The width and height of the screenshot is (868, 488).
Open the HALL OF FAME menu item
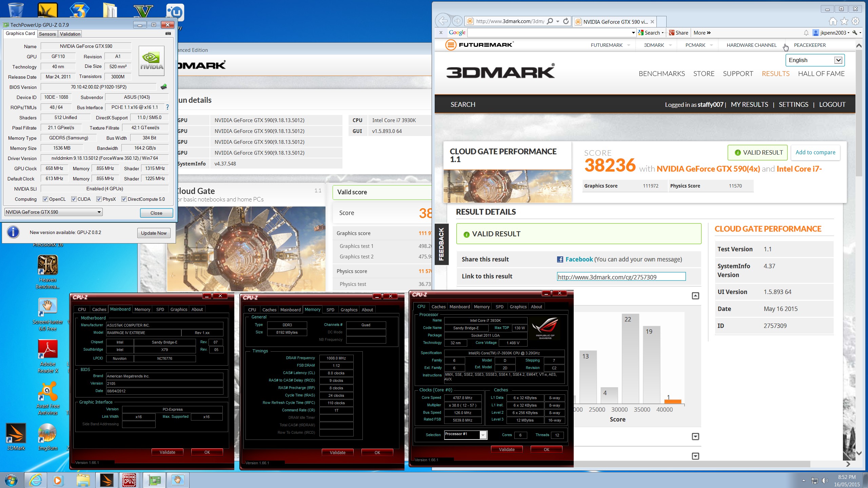(821, 74)
